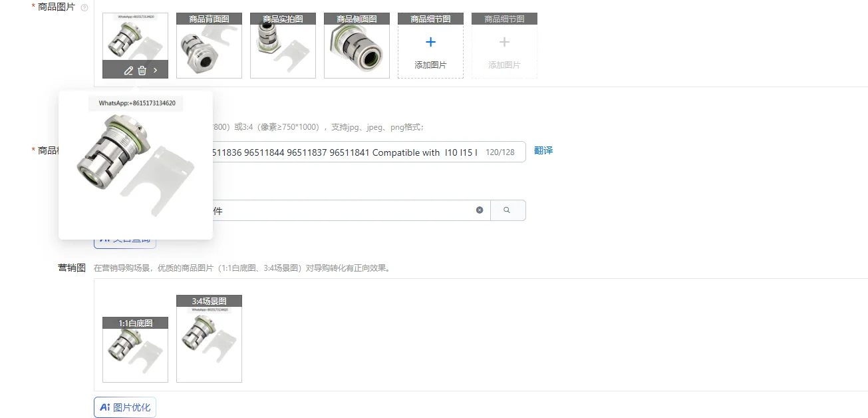Screen dimensions: 868x418
Task: Click the greyed plus icon in last image slot
Action: point(504,43)
